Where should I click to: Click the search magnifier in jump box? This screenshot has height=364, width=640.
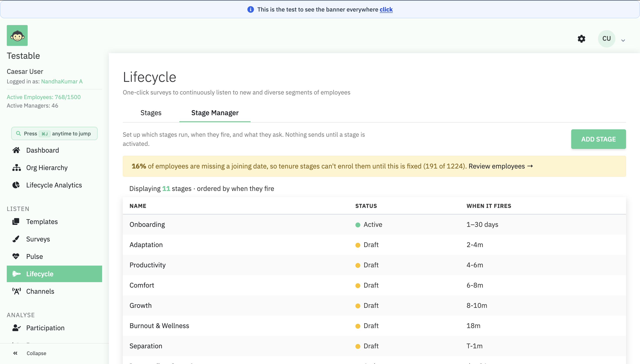18,133
